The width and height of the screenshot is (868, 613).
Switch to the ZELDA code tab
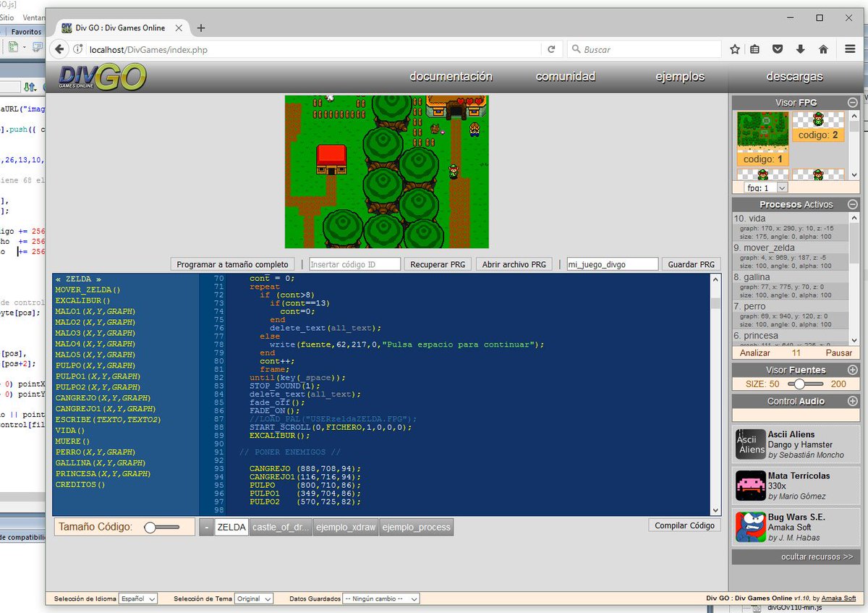tap(231, 527)
